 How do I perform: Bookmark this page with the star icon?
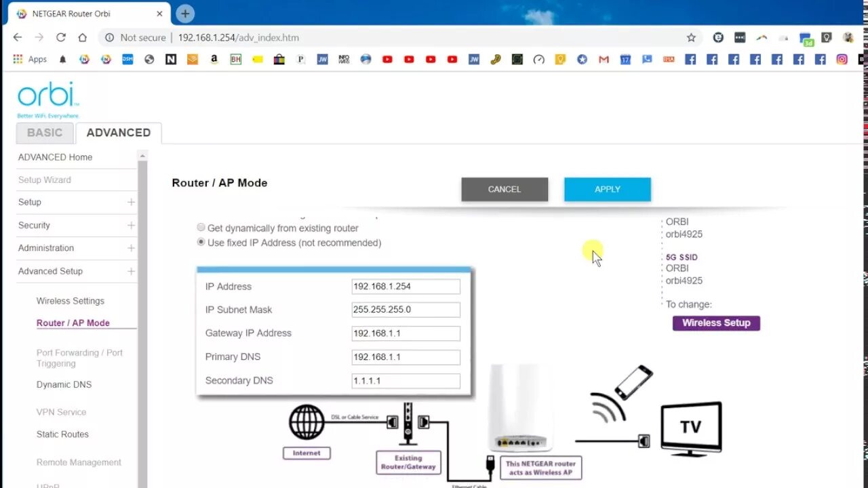691,37
